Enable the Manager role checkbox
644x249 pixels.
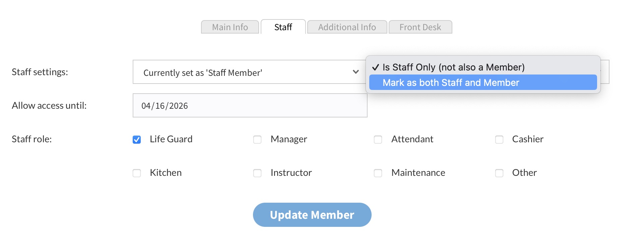pos(257,140)
